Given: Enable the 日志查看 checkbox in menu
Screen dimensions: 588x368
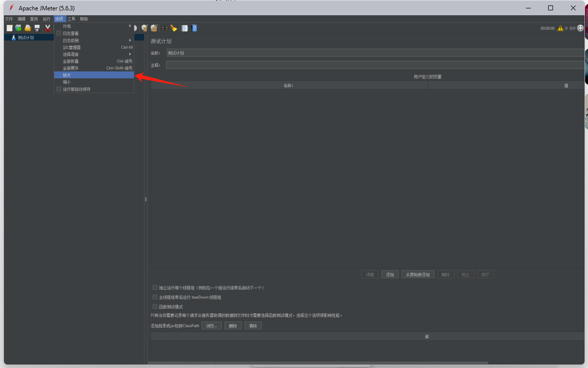Looking at the screenshot, I should (x=59, y=33).
